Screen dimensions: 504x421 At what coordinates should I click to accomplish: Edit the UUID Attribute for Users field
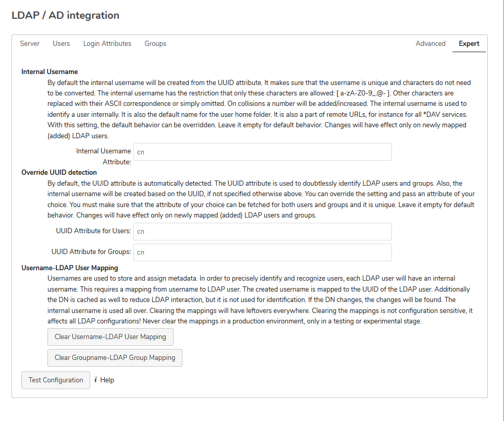coord(262,231)
